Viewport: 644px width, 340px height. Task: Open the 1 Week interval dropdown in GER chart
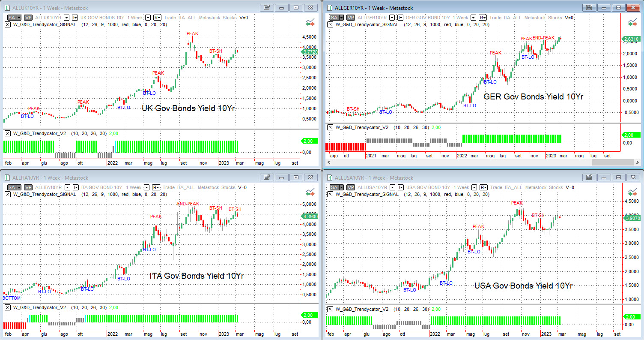tap(472, 18)
